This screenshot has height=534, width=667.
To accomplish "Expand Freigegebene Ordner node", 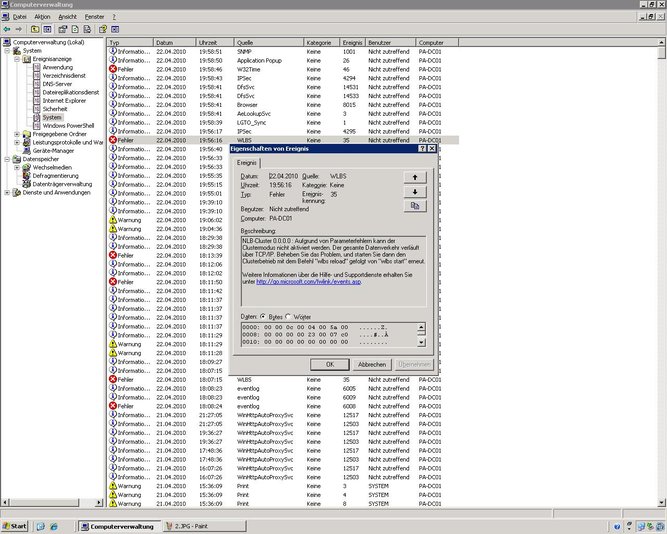I will tap(17, 134).
